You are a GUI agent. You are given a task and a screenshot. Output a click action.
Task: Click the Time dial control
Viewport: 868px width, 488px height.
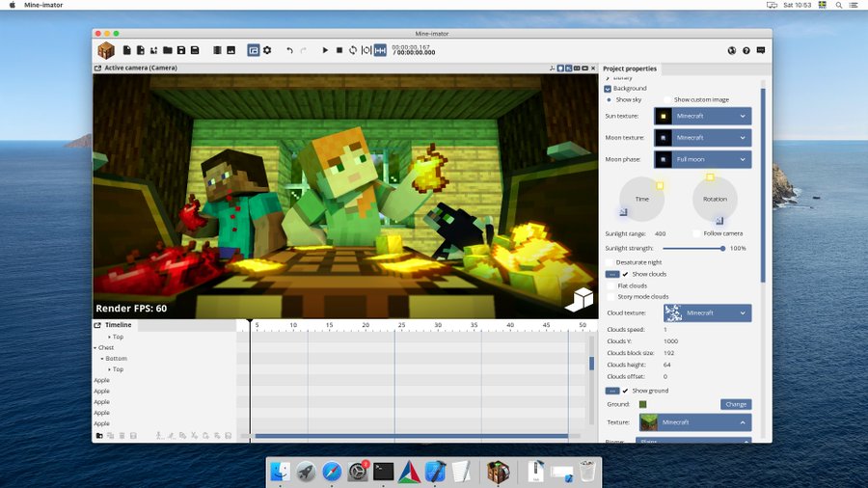coord(641,199)
